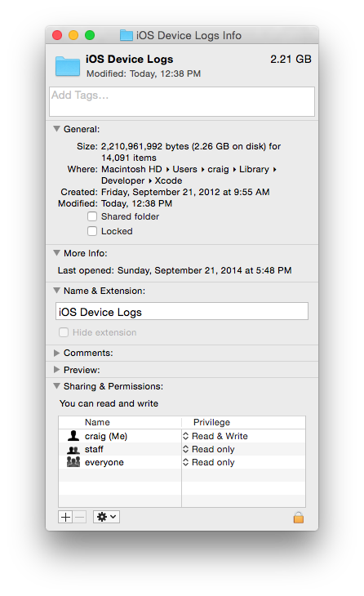Click the plus button to add a user
364x596 pixels.
[65, 517]
